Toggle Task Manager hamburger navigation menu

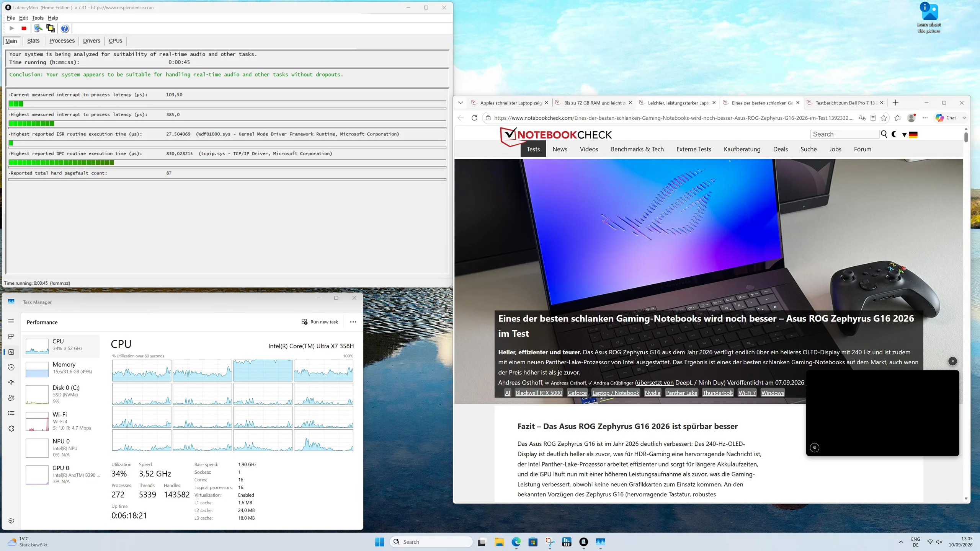click(x=11, y=321)
